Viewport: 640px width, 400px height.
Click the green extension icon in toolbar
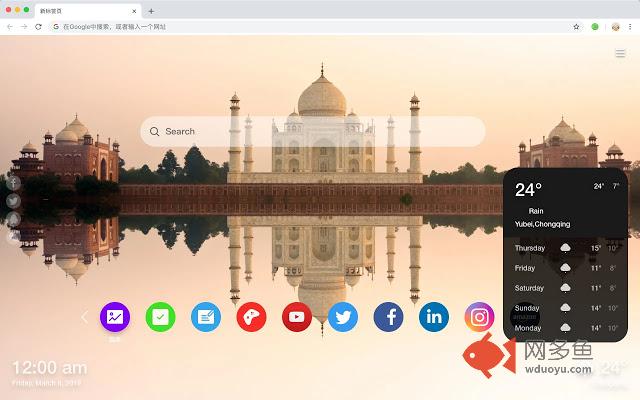(595, 27)
